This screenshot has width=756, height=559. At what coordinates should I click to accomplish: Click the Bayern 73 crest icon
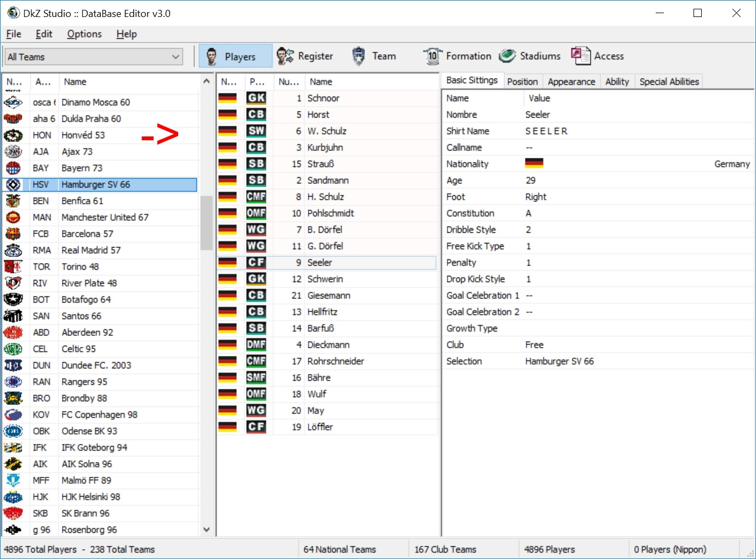[x=13, y=168]
